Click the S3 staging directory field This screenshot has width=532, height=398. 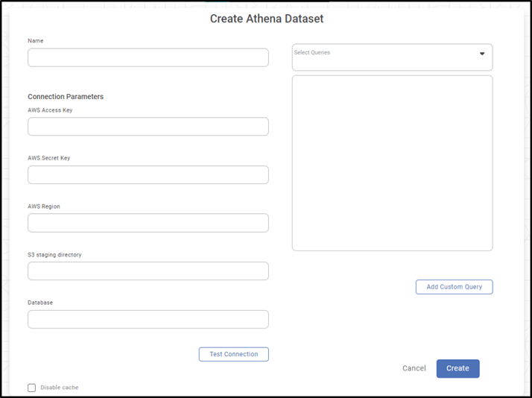click(x=148, y=271)
